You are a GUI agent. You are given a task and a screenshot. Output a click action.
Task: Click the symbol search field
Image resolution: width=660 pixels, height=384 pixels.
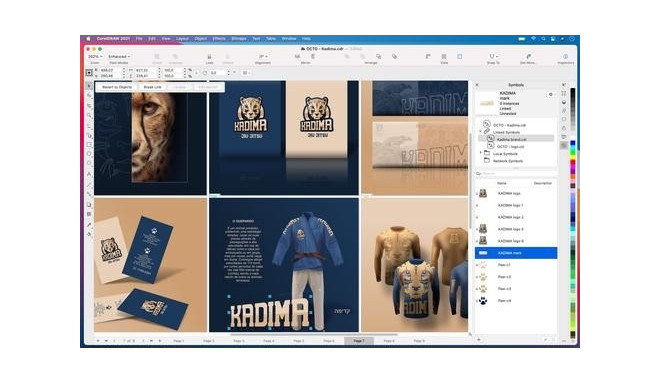516,173
